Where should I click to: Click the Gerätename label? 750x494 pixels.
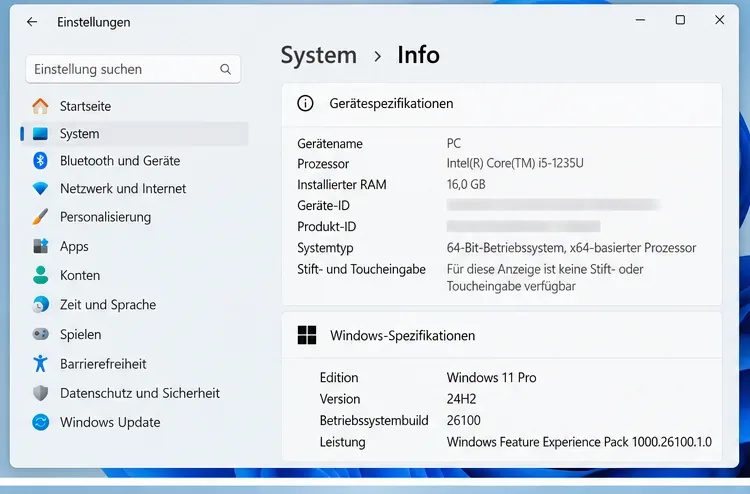click(x=330, y=143)
